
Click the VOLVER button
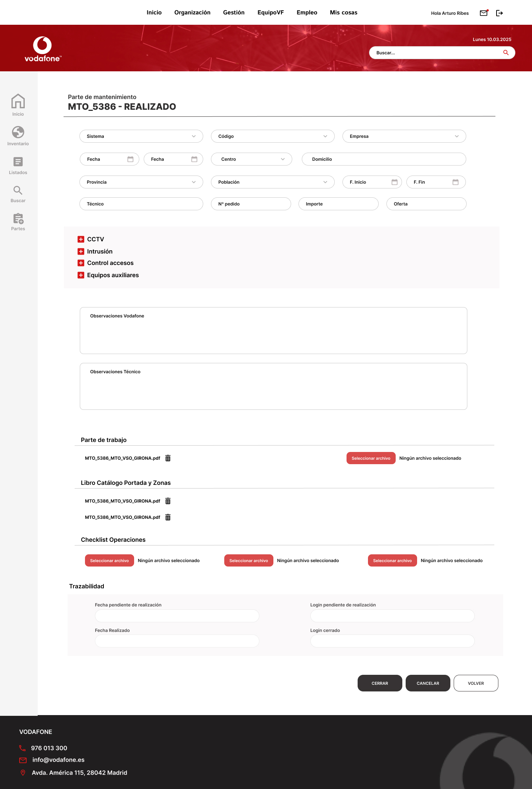point(476,683)
